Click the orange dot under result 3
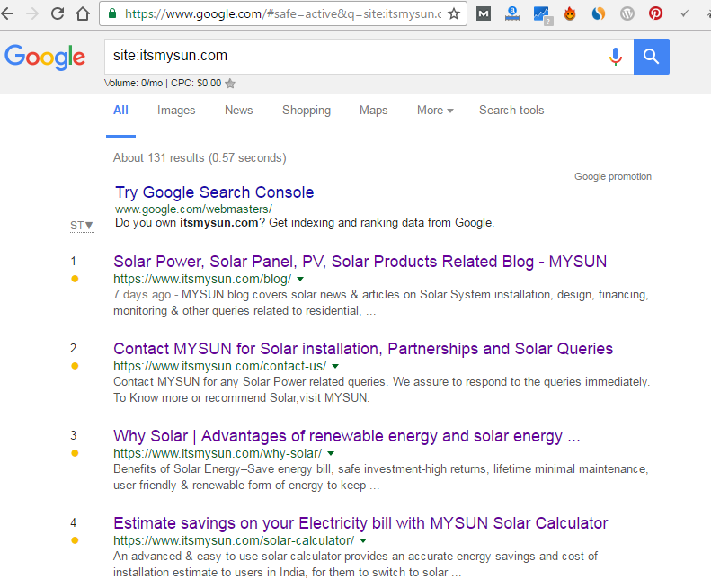 click(x=75, y=453)
